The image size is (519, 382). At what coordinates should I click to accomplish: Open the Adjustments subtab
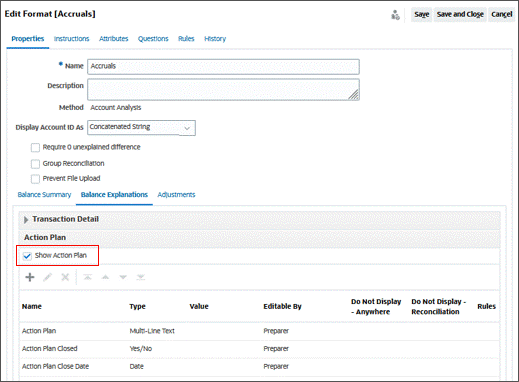coord(176,195)
